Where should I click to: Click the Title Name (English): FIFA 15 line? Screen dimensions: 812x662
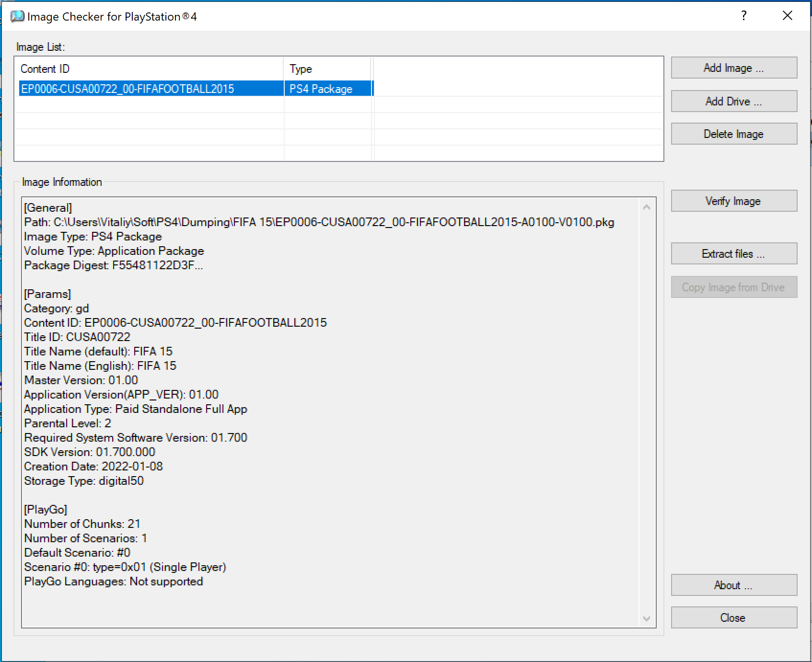pyautogui.click(x=100, y=366)
